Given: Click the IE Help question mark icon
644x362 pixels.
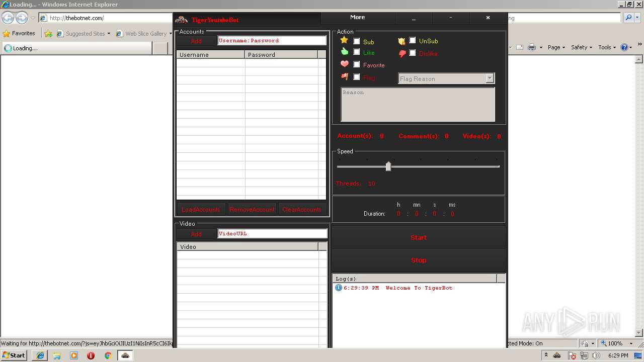Looking at the screenshot, I should pos(624,47).
